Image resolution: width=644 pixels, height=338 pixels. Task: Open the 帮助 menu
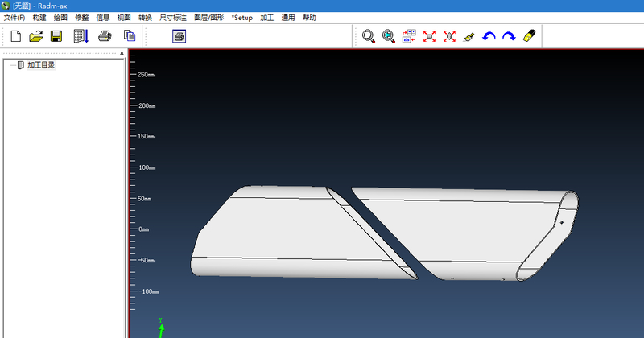pyautogui.click(x=310, y=17)
